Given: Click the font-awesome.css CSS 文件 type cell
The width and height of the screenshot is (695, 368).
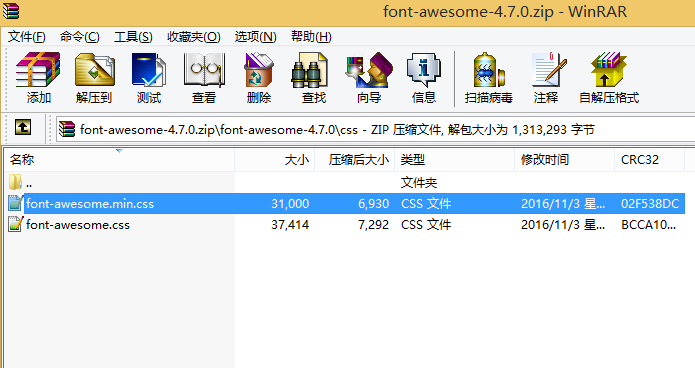Looking at the screenshot, I should pos(426,224).
